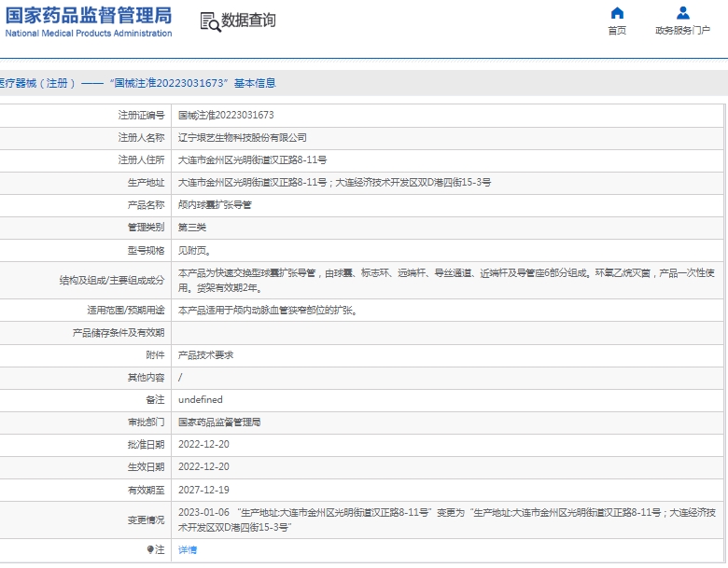The width and height of the screenshot is (728, 568).
Task: Click expiry date 2027-12-19
Action: [x=203, y=490]
